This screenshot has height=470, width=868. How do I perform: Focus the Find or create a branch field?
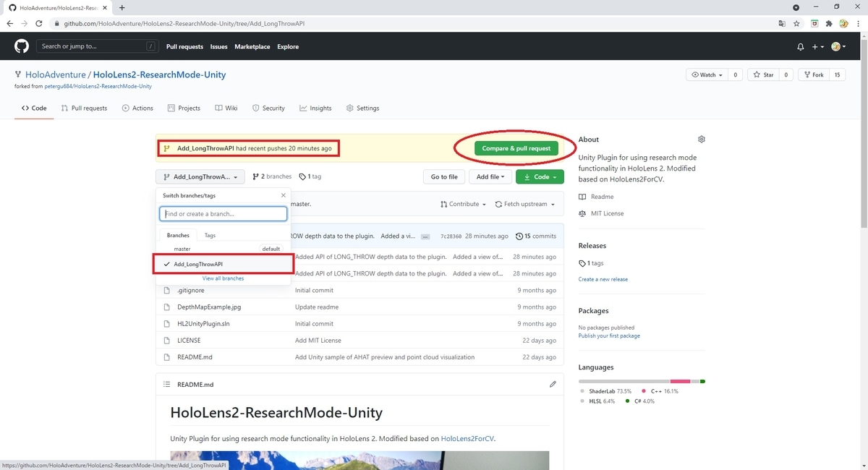[x=224, y=214]
